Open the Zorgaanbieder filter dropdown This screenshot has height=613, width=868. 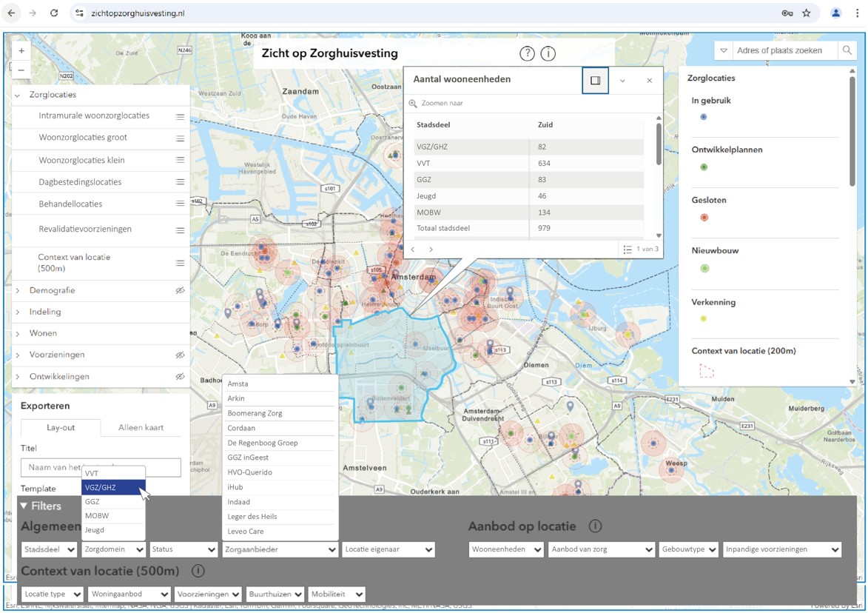pos(280,549)
